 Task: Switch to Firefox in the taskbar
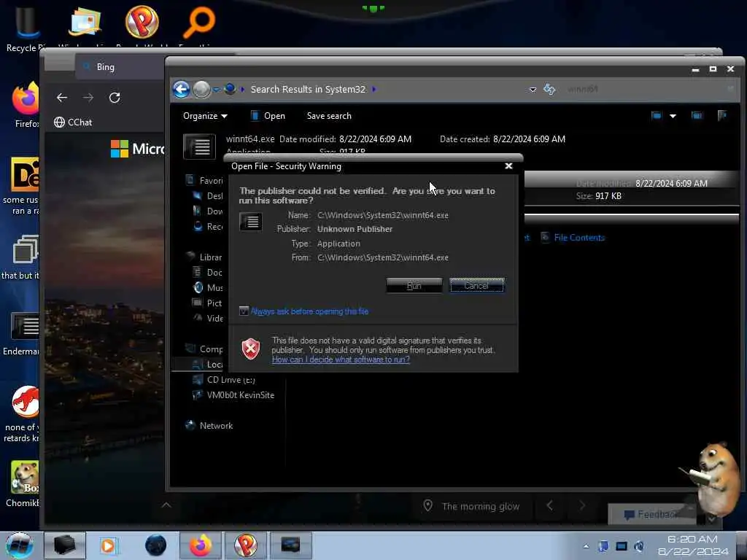tap(200, 545)
